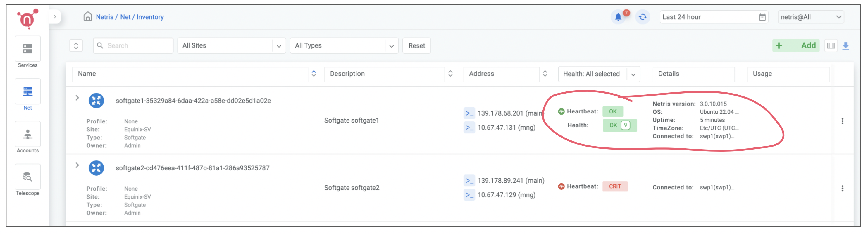The width and height of the screenshot is (868, 234).
Task: Click the green Add button
Action: coord(795,45)
